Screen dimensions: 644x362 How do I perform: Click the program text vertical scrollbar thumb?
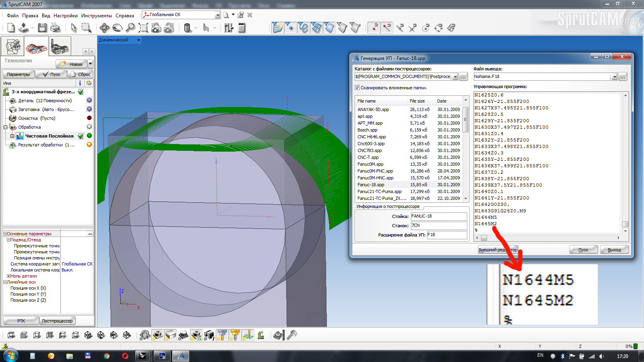[x=625, y=224]
